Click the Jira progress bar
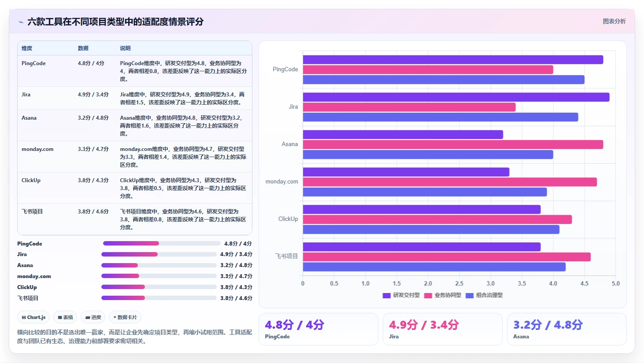This screenshot has height=363, width=644. click(x=159, y=254)
